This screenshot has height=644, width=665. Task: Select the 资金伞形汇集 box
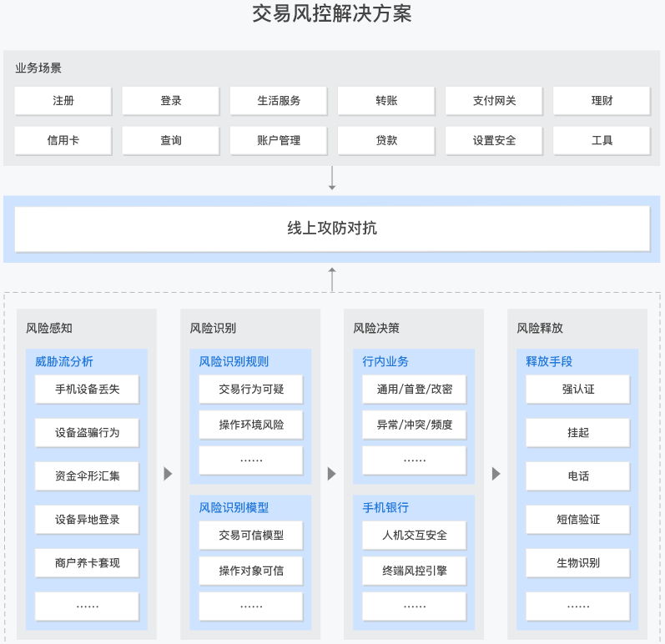point(87,476)
